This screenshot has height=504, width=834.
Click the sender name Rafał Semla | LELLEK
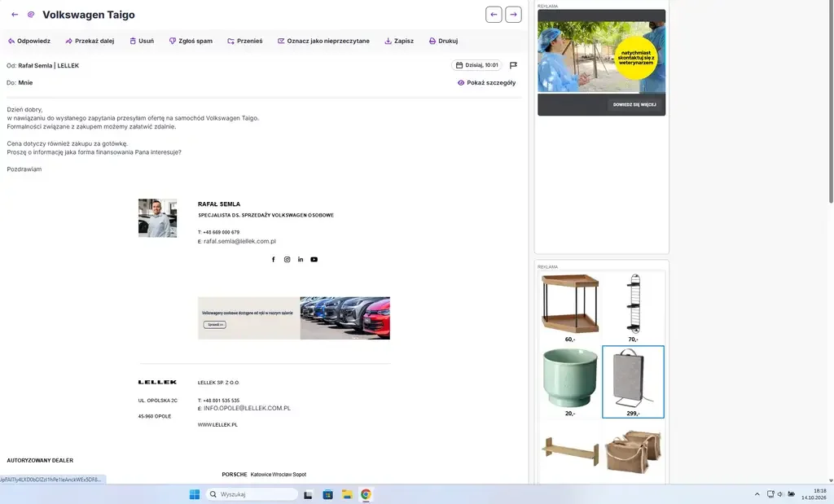48,66
